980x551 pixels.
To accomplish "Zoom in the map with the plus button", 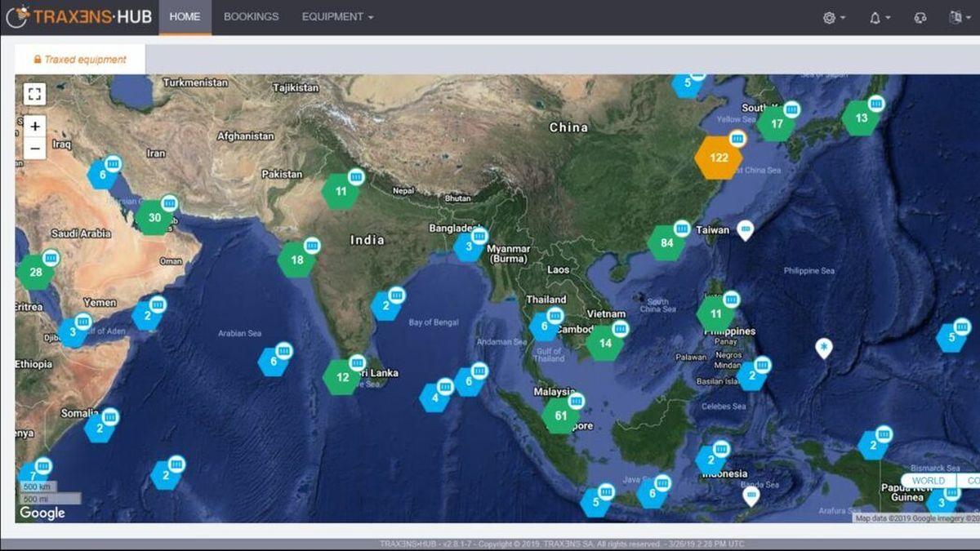I will click(34, 127).
